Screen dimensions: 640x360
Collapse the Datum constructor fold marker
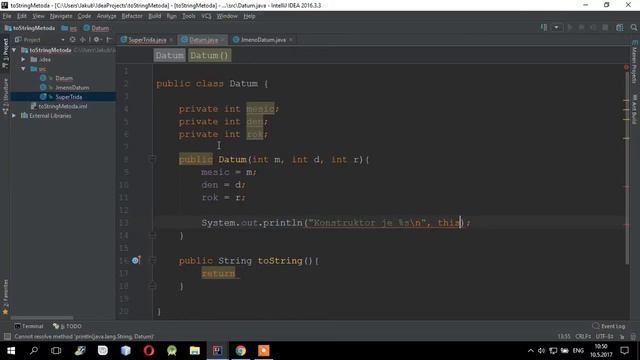152,159
